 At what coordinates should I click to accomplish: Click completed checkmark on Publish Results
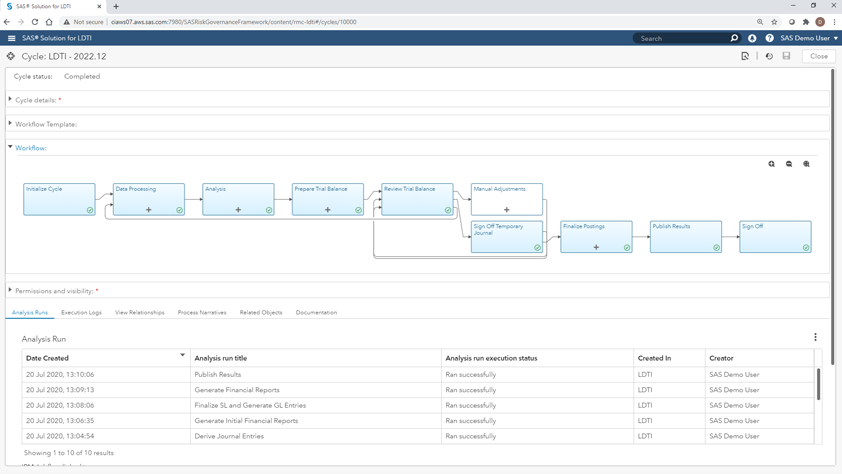(x=716, y=248)
